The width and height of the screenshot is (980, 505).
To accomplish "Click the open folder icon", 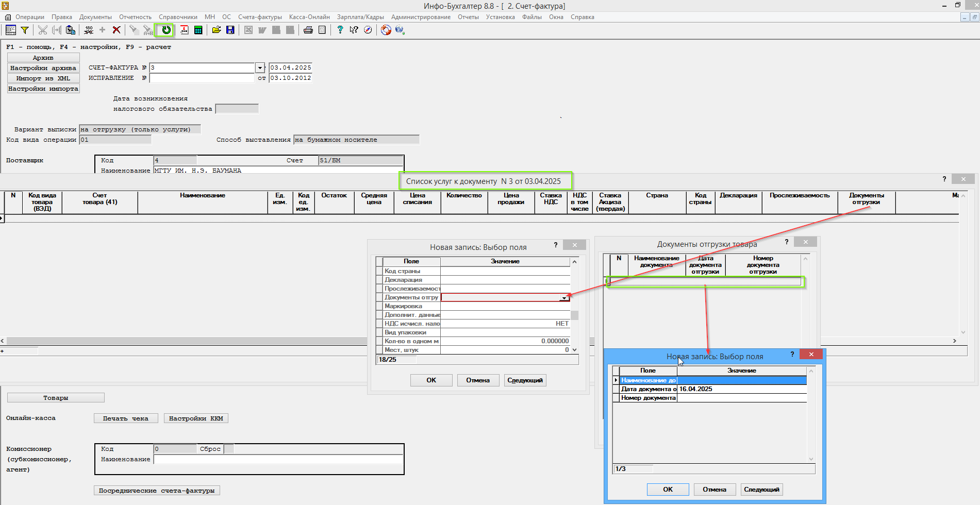I will pyautogui.click(x=217, y=30).
